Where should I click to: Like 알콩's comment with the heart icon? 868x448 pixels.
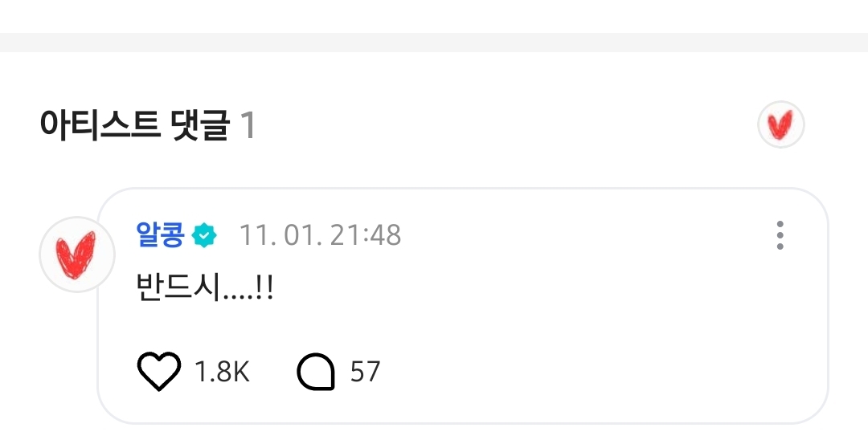click(x=159, y=371)
